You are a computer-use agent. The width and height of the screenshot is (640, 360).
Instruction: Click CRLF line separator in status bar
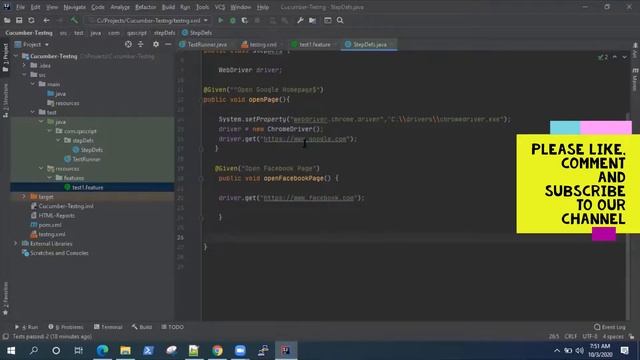tap(571, 336)
